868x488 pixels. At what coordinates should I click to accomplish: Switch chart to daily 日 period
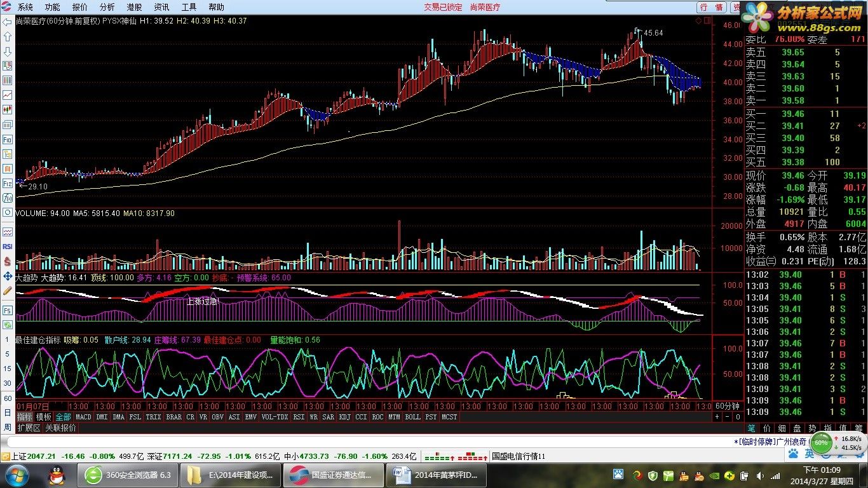8,413
